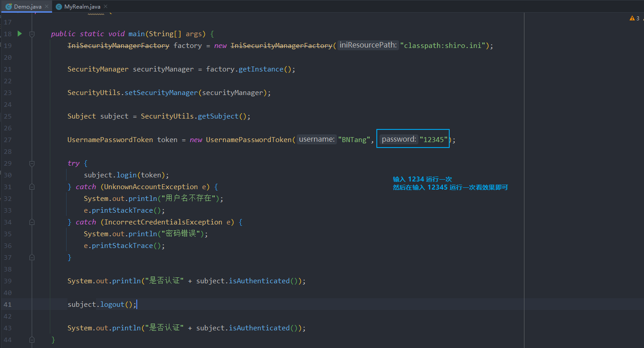
Task: Click the fold end marker closing the last catch block
Action: (32, 257)
